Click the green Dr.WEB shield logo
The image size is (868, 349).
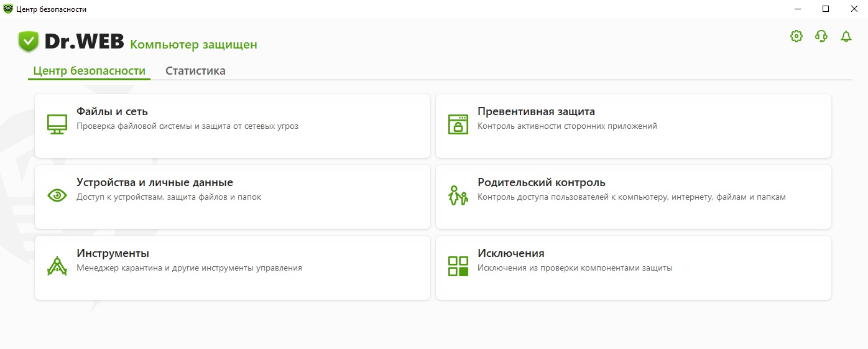[29, 42]
